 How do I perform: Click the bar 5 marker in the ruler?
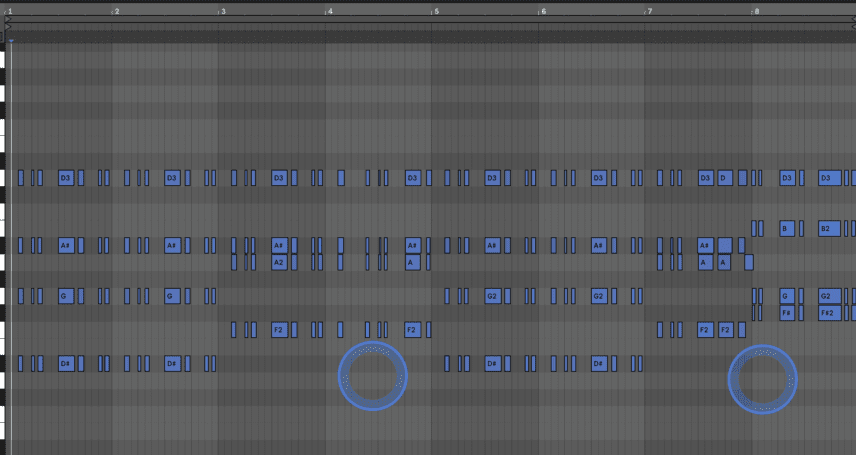(x=436, y=11)
